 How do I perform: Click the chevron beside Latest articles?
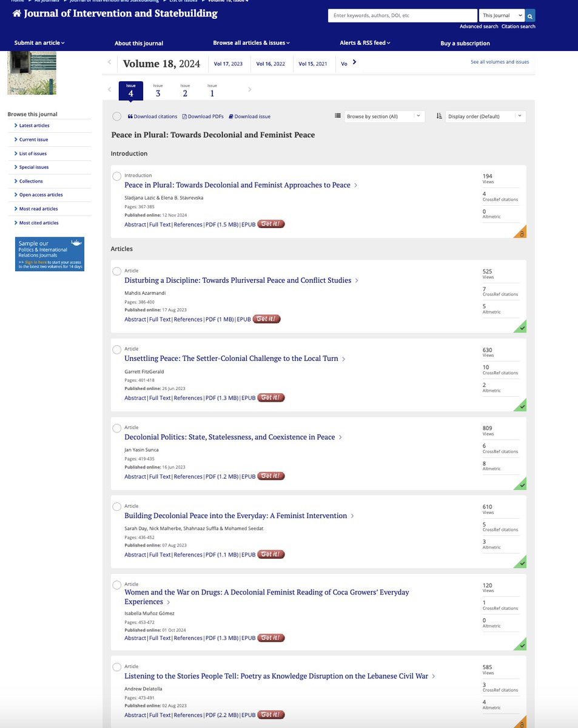[16, 126]
